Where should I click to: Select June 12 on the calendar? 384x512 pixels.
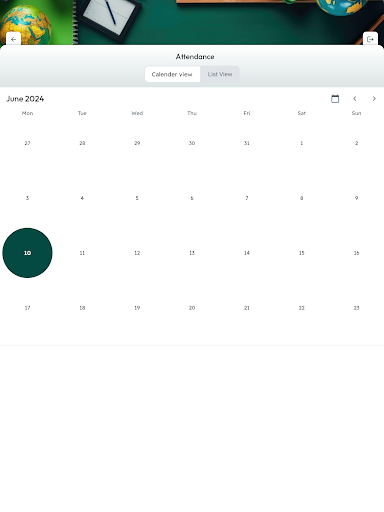[137, 253]
